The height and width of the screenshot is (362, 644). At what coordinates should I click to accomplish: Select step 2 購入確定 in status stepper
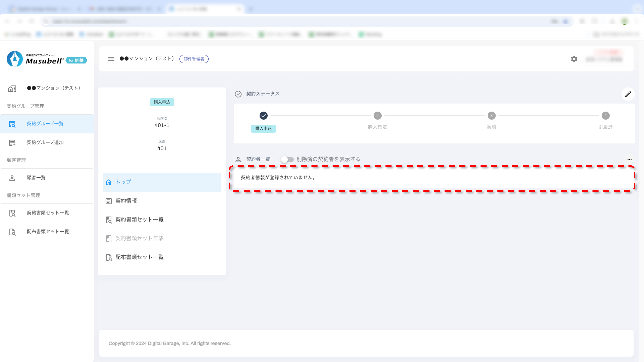click(377, 116)
